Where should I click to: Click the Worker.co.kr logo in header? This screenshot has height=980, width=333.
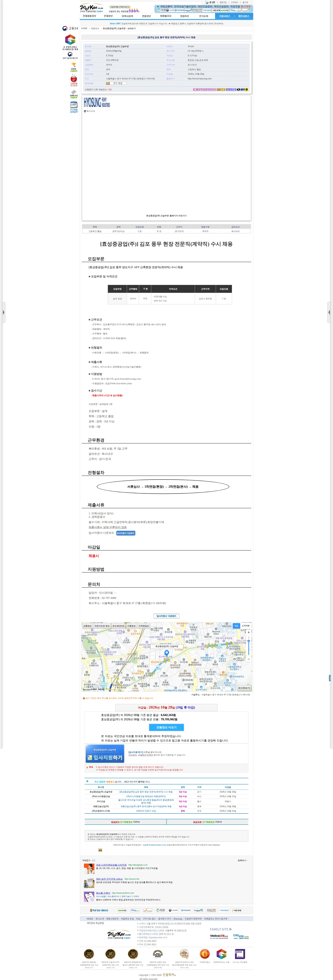click(91, 8)
